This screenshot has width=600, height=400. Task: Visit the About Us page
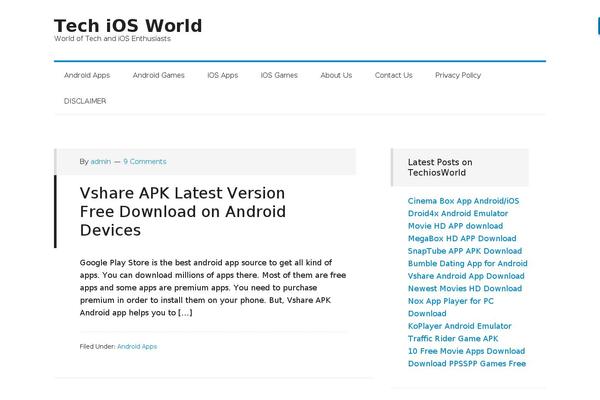click(x=336, y=75)
